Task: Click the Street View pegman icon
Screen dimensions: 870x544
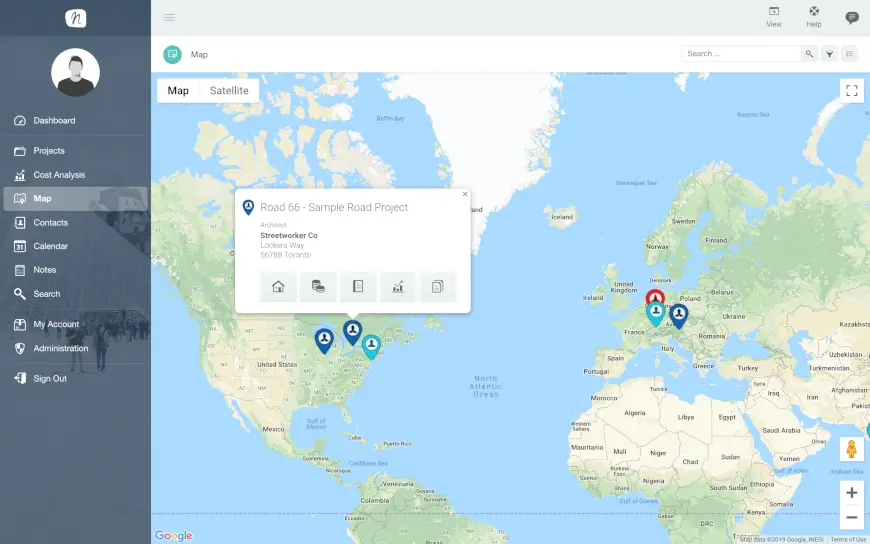Action: 852,449
